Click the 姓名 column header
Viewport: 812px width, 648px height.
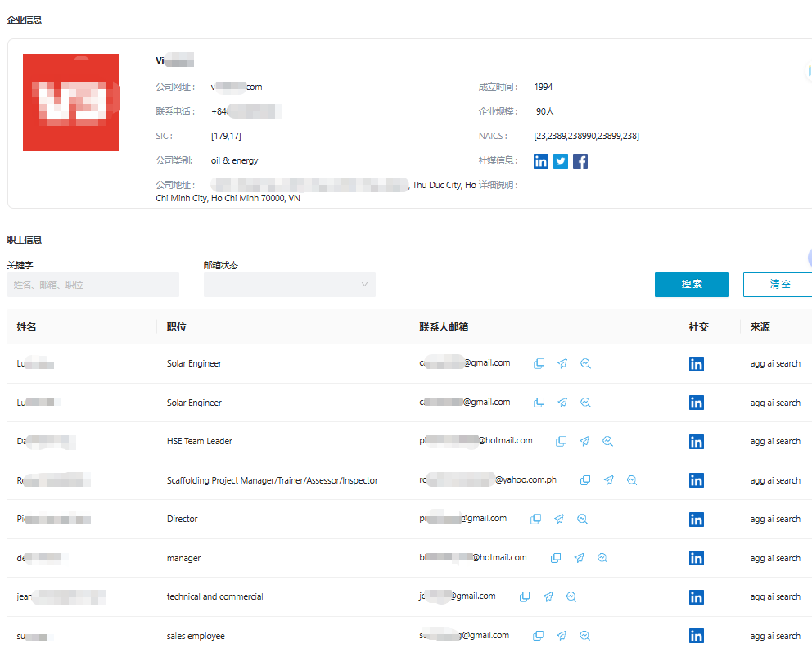pos(27,326)
